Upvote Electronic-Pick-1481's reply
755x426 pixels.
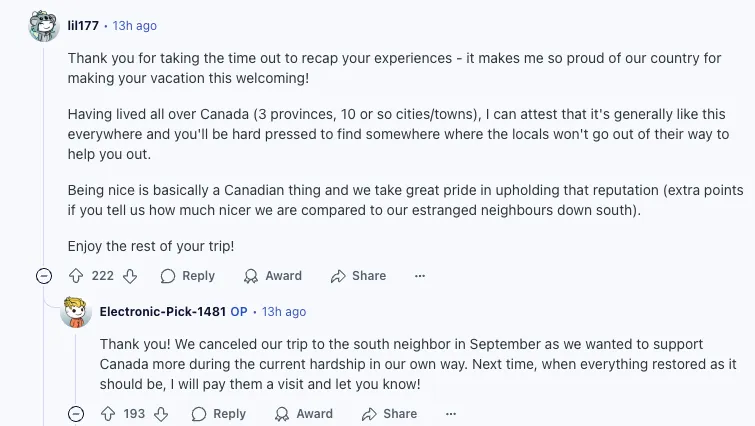(x=108, y=414)
